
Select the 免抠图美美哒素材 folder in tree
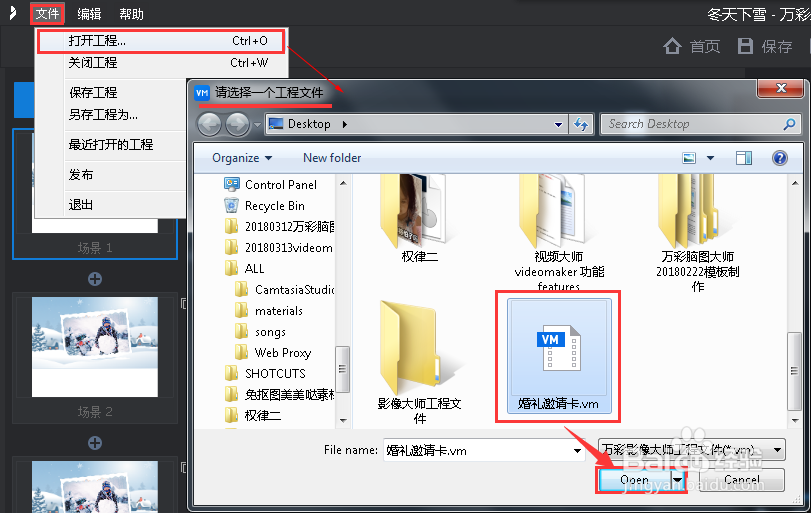coord(280,395)
